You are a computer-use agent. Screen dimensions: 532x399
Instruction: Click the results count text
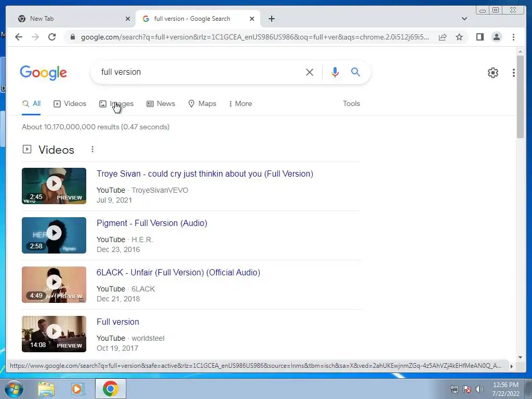click(96, 127)
